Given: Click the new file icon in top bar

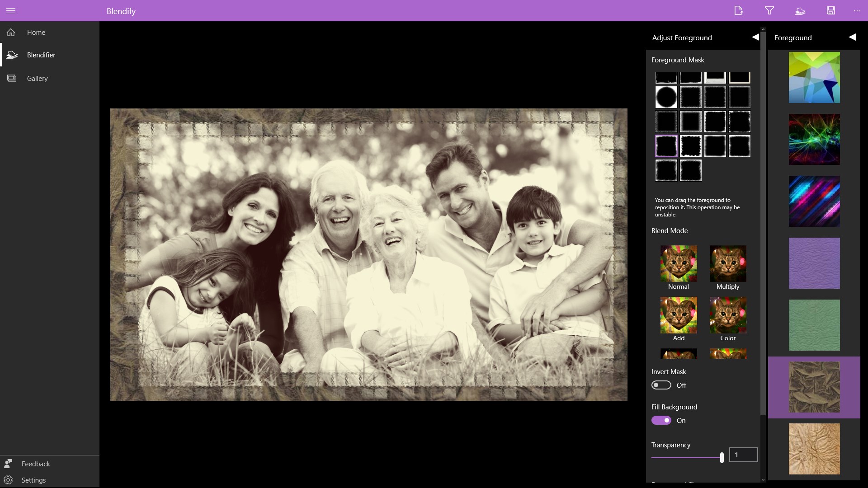Looking at the screenshot, I should click(x=738, y=10).
